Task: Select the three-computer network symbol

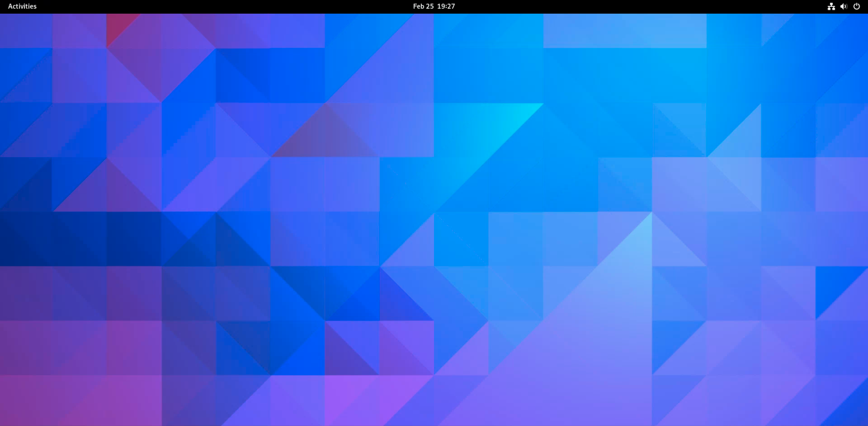Action: [831, 6]
